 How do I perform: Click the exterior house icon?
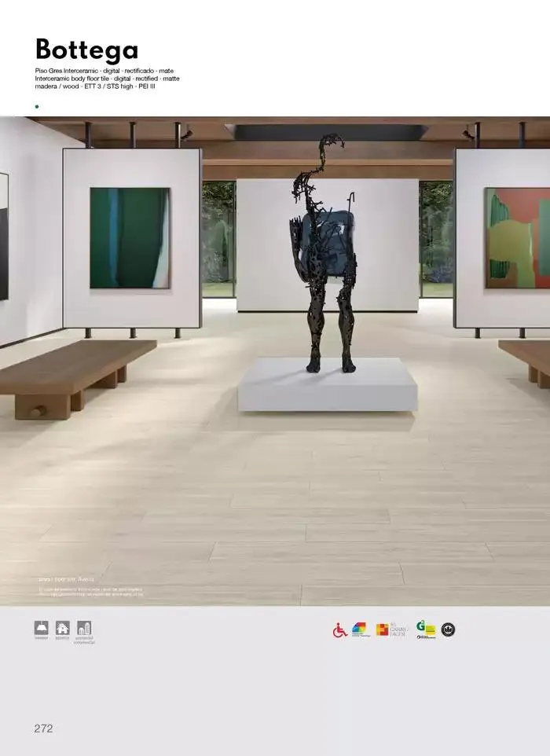pyautogui.click(x=62, y=628)
